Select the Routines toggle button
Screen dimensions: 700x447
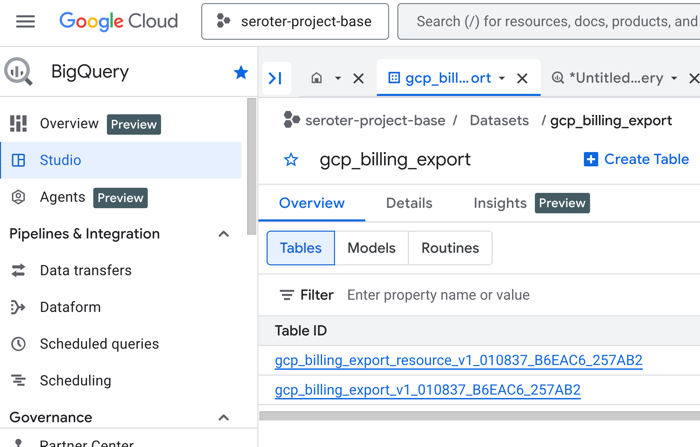tap(450, 248)
